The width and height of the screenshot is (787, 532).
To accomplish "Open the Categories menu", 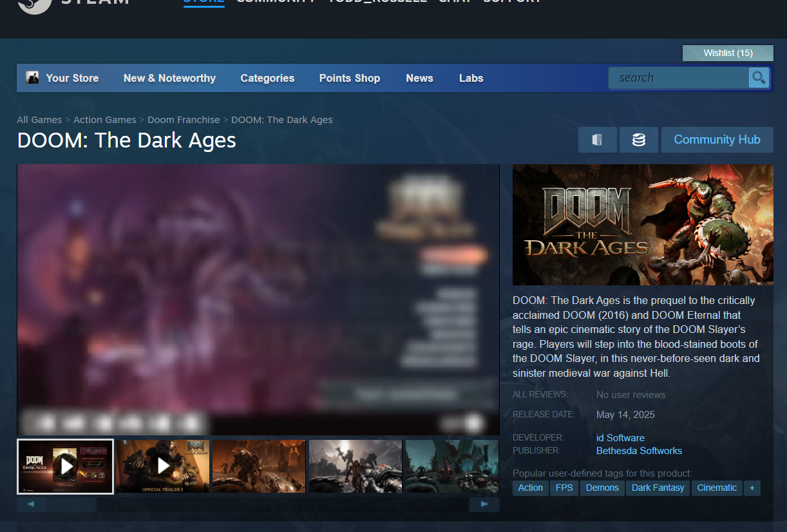I will 267,78.
